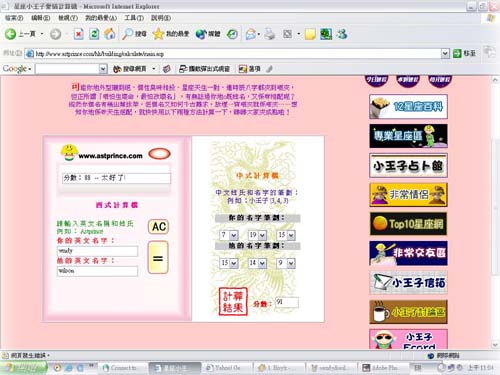Switch to Yahoo taskbar window

227,368
